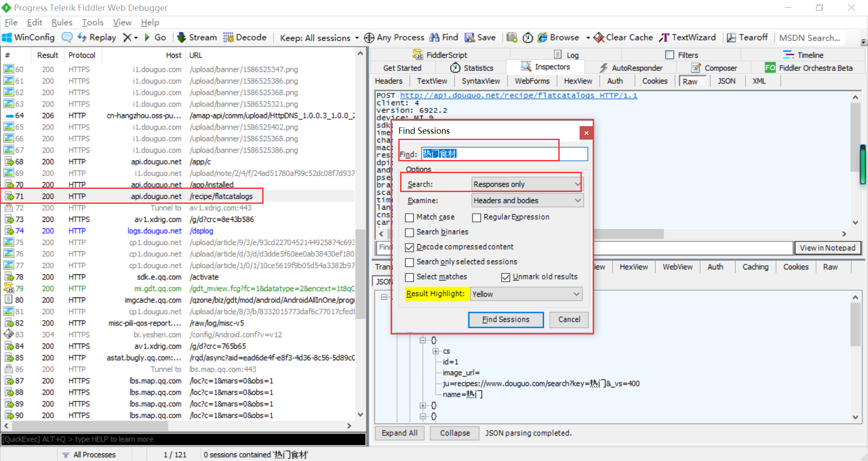Open the Browse dropdown arrow
This screenshot has height=461, width=868.
[588, 38]
